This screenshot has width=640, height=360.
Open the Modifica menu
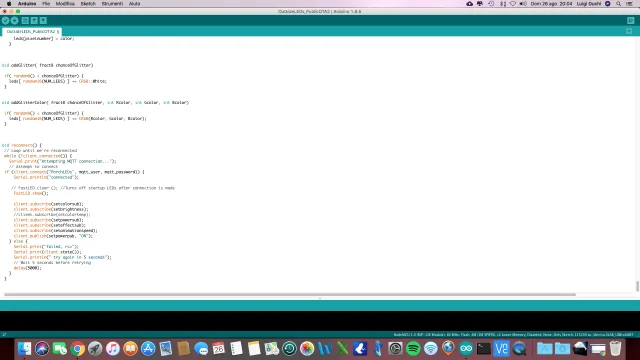(x=65, y=4)
